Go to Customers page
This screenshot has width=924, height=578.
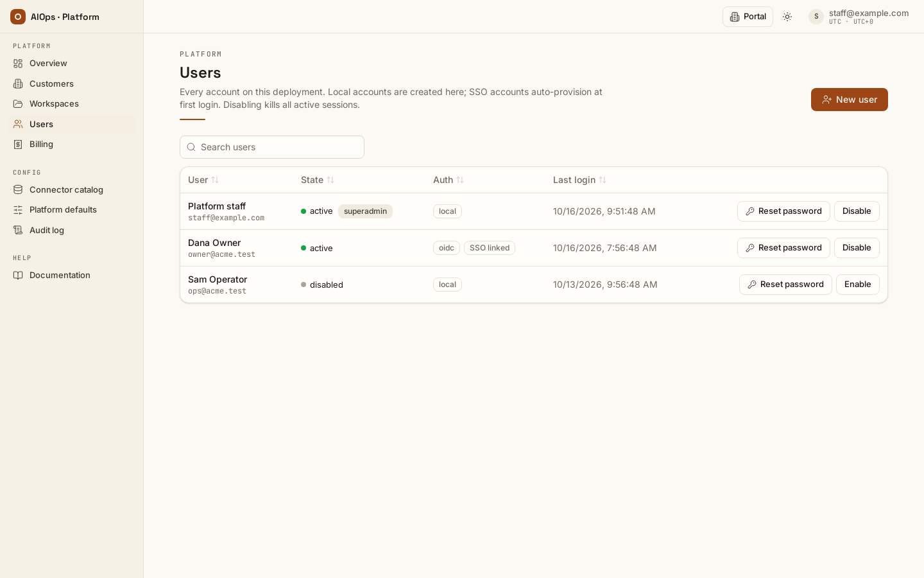[x=72, y=83]
